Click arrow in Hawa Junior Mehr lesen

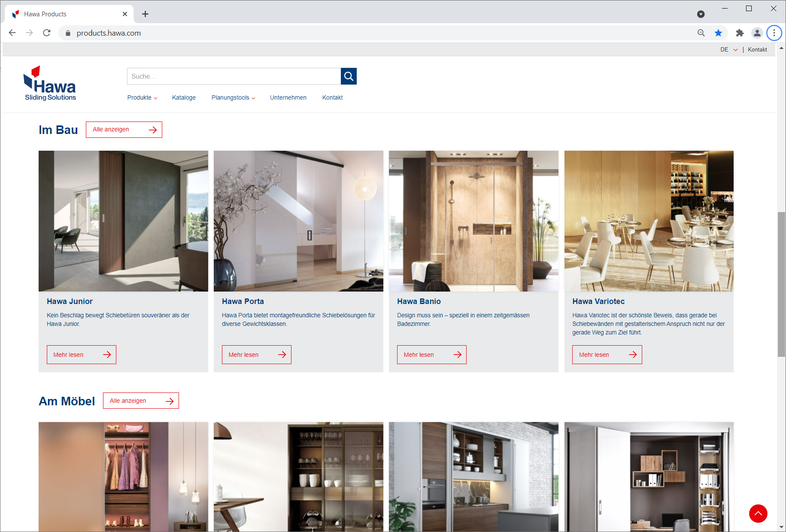tap(107, 355)
